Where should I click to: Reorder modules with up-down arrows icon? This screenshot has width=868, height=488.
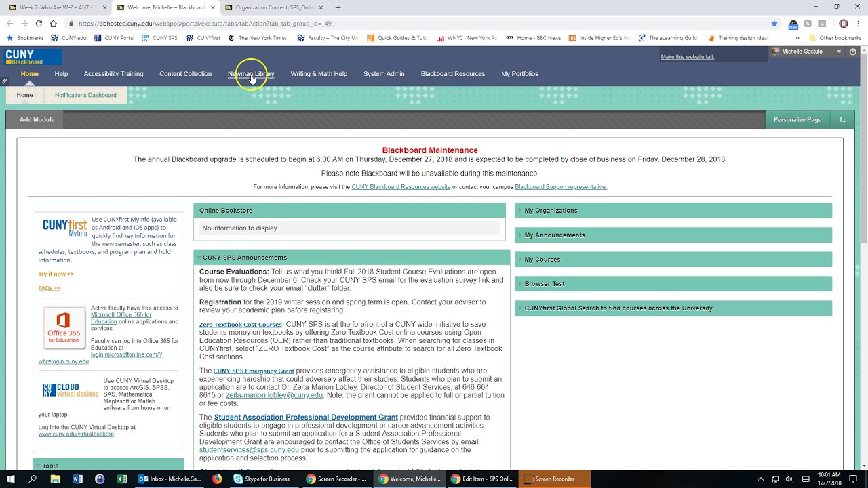coord(842,120)
